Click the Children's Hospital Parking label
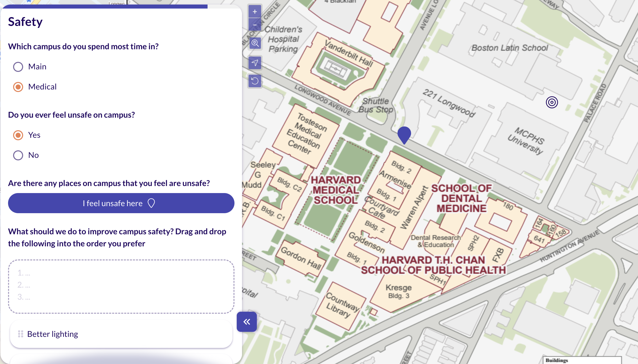Screen dimensions: 638x364 point(283,39)
